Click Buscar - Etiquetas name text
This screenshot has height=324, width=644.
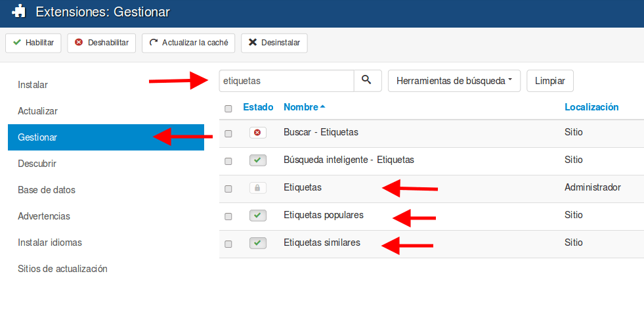(321, 132)
